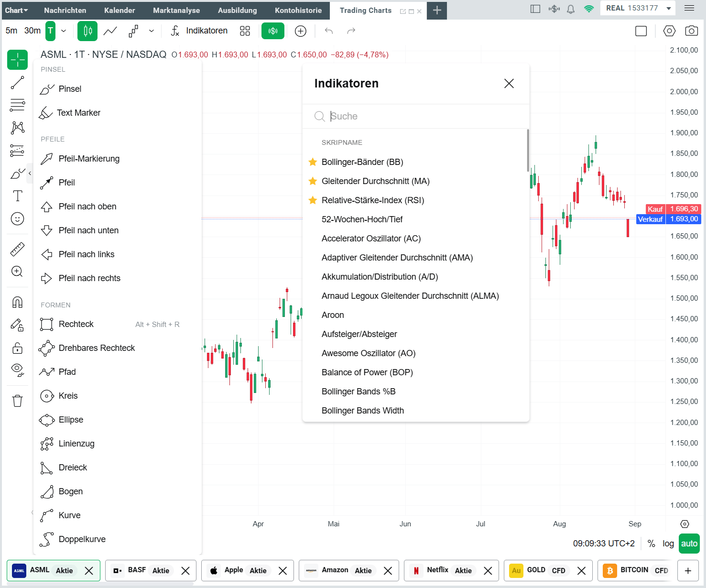Select the 5m timeframe

click(11, 31)
